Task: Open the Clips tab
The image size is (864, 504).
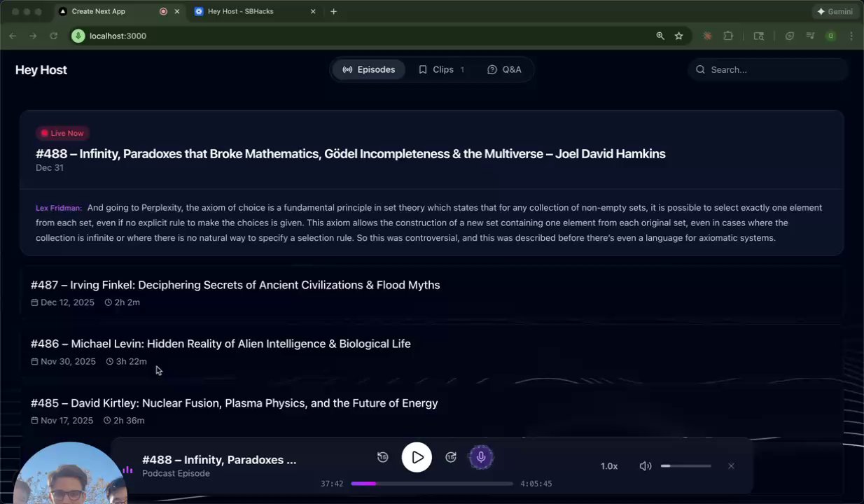Action: [x=442, y=69]
